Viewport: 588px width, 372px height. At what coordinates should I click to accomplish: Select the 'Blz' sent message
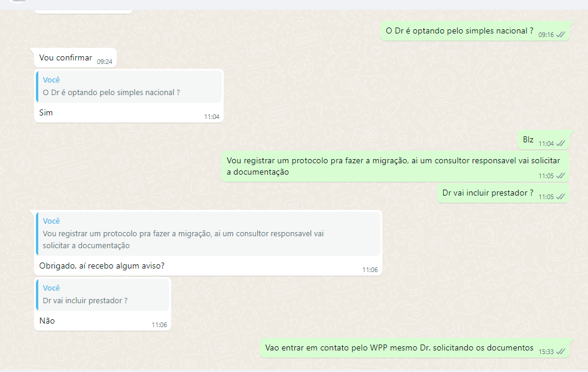click(x=543, y=140)
